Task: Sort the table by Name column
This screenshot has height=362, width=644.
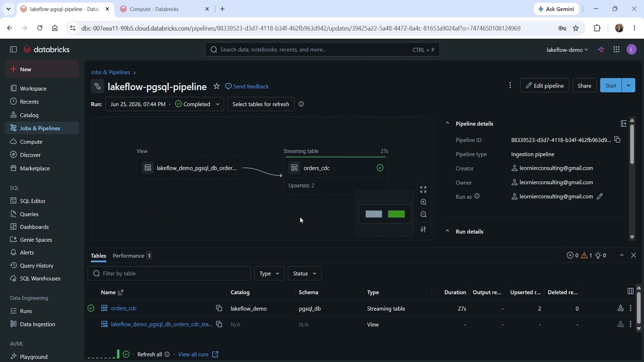Action: click(x=112, y=292)
